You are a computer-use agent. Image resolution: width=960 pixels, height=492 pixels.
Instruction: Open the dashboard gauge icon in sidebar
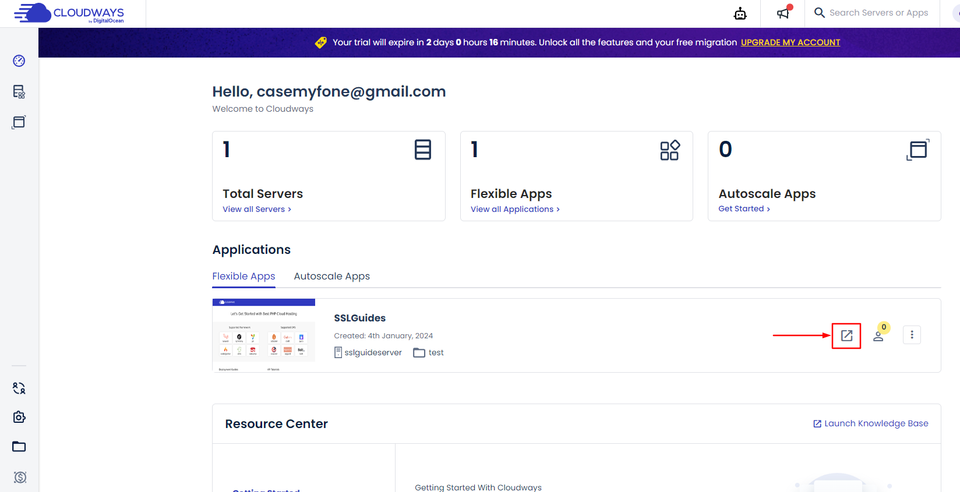(19, 61)
